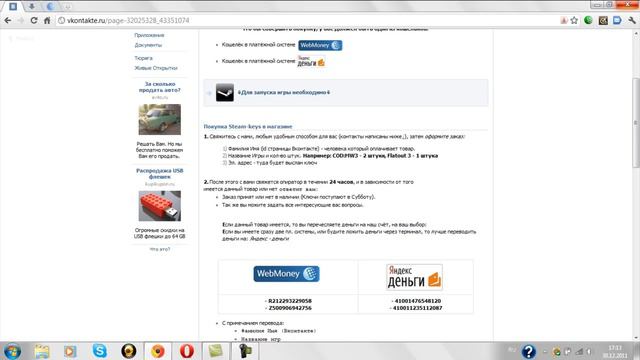The width and height of the screenshot is (640, 360).
Task: Click the large Яндекс Деньги logo in the table
Action: tap(414, 277)
